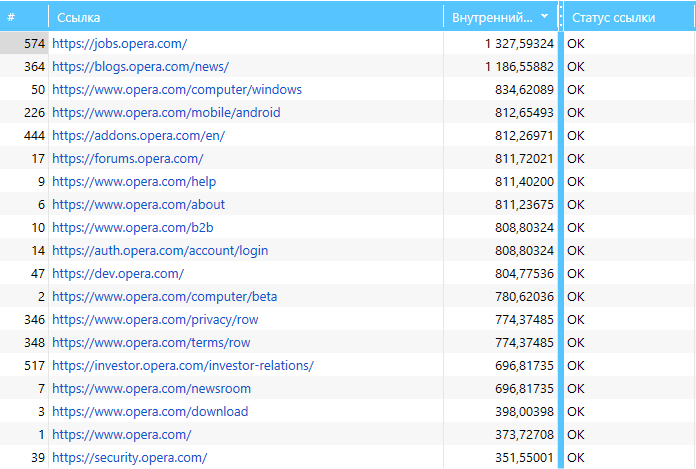Click value 1 186,55882
Viewport: 696px width, 469px height.
click(x=519, y=67)
